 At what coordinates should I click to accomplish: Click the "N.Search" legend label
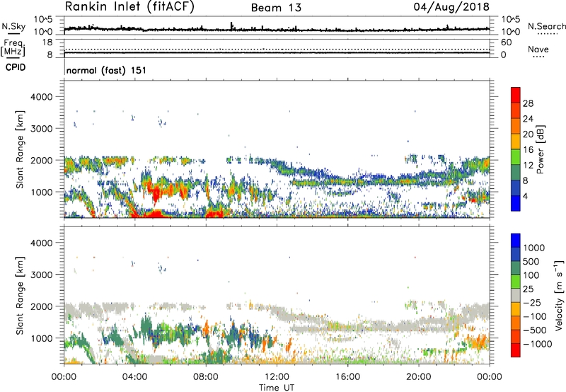tap(546, 26)
